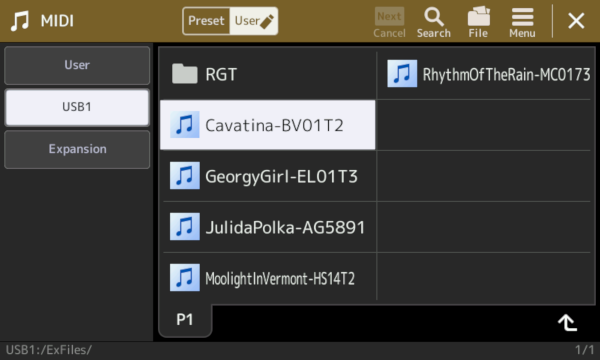Click the Next / Cancel button
The image size is (600, 360).
389,22
